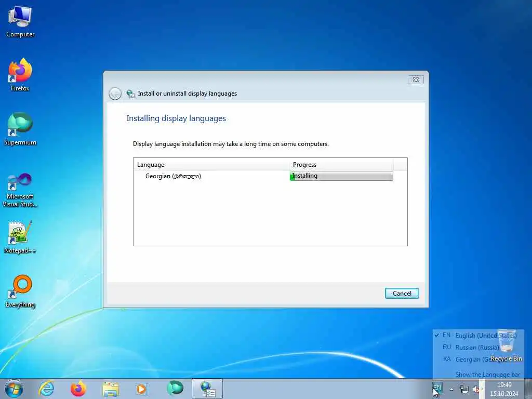Image resolution: width=532 pixels, height=399 pixels.
Task: Click the Progress column header
Action: pos(342,165)
